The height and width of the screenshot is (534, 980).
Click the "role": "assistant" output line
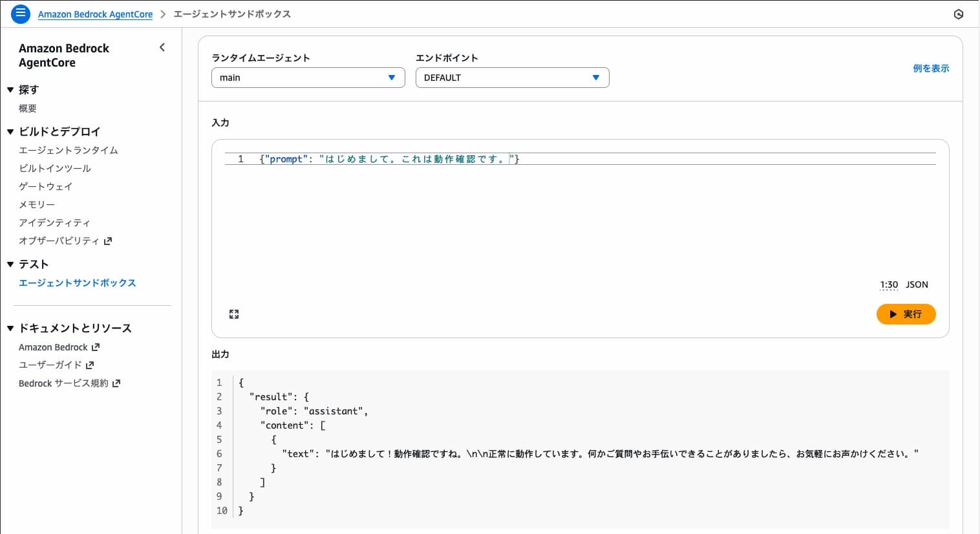[x=314, y=411]
